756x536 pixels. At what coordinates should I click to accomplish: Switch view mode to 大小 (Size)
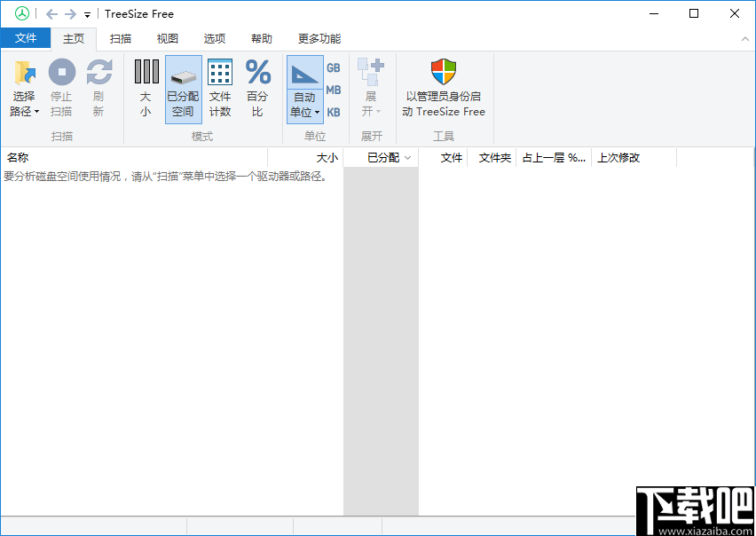click(x=146, y=87)
